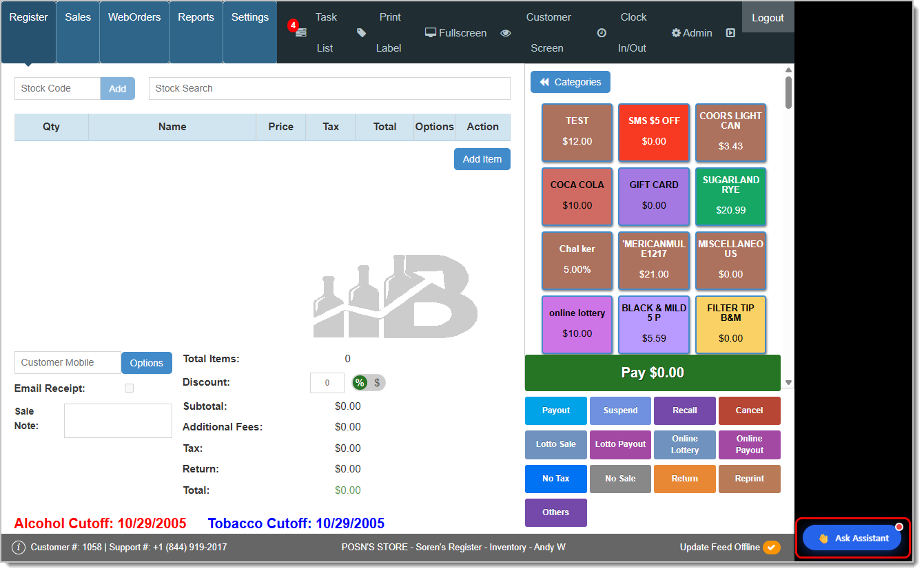Open the Others button menu

pyautogui.click(x=556, y=512)
